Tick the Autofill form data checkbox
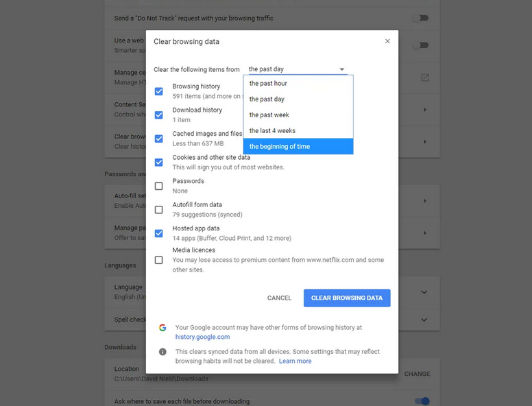 (x=159, y=209)
